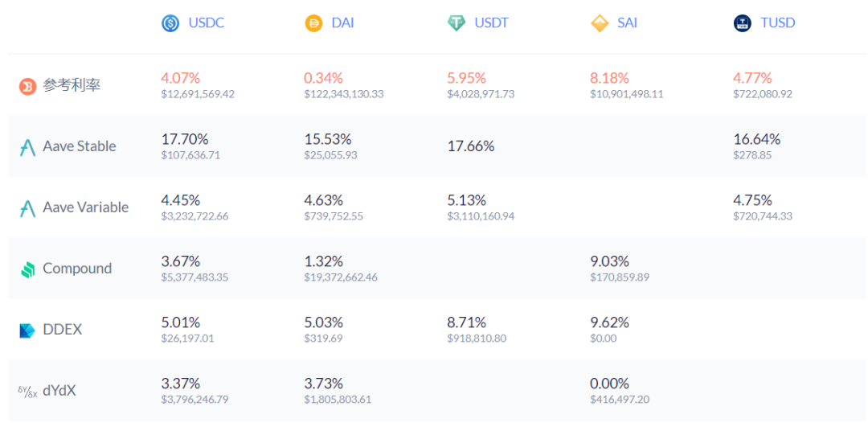Click the 17.66% Aave Stable USDT rate

(470, 146)
